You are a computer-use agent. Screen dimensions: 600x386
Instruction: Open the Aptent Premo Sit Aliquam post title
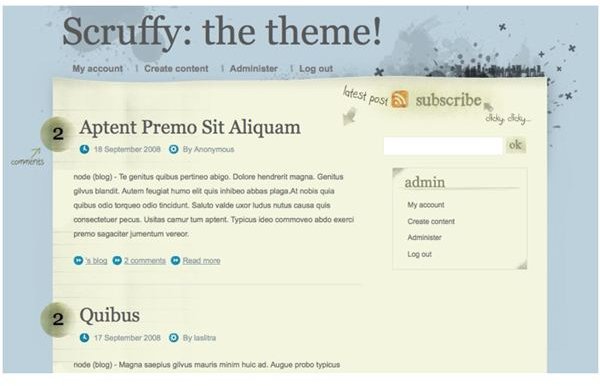pyautogui.click(x=190, y=127)
